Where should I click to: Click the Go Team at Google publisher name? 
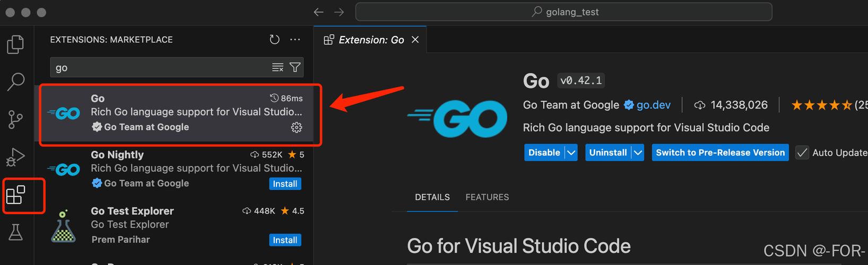[571, 105]
